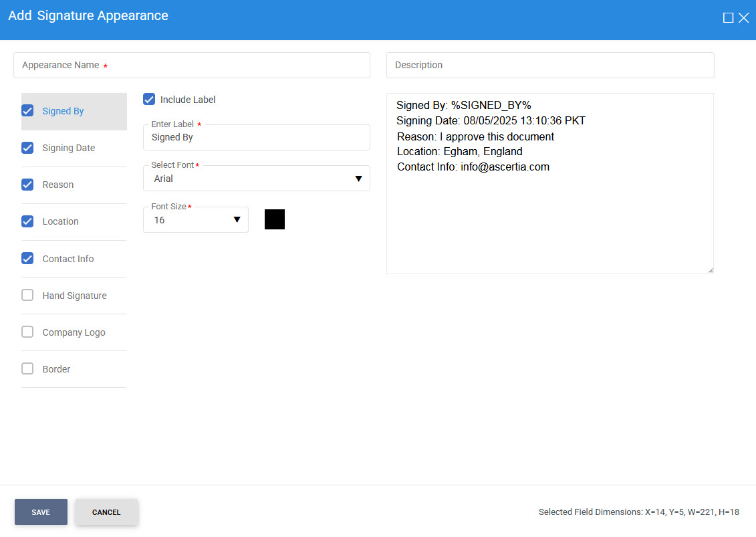The image size is (756, 537).
Task: Maximize the Add Signature Appearance dialog
Action: click(728, 18)
